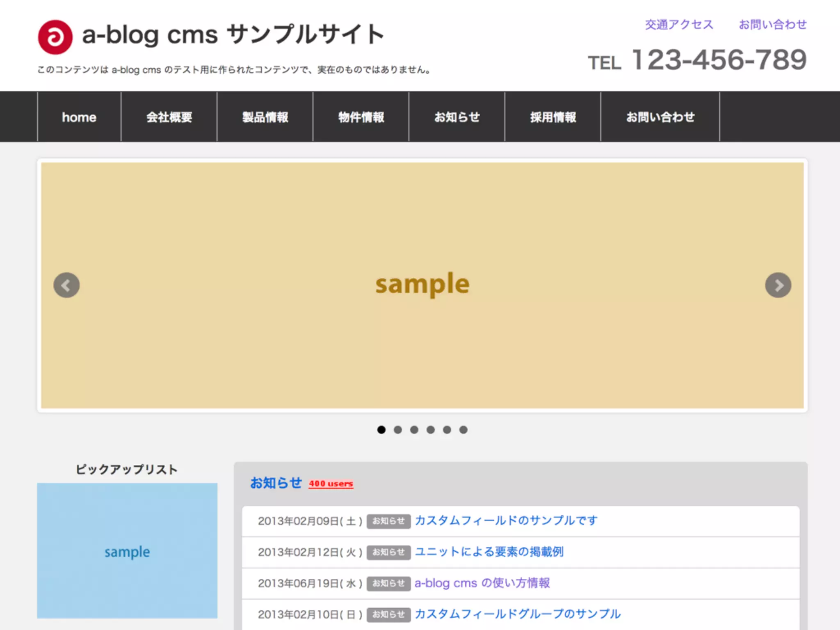Image resolution: width=840 pixels, height=630 pixels.
Task: Open the 会社概要 navigation menu item
Action: coord(169,117)
